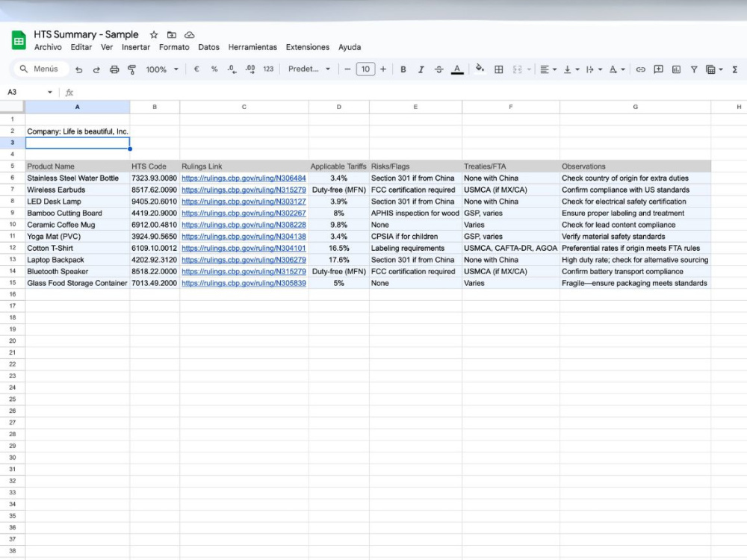
Task: Open the font Predet... dropdown
Action: (309, 69)
